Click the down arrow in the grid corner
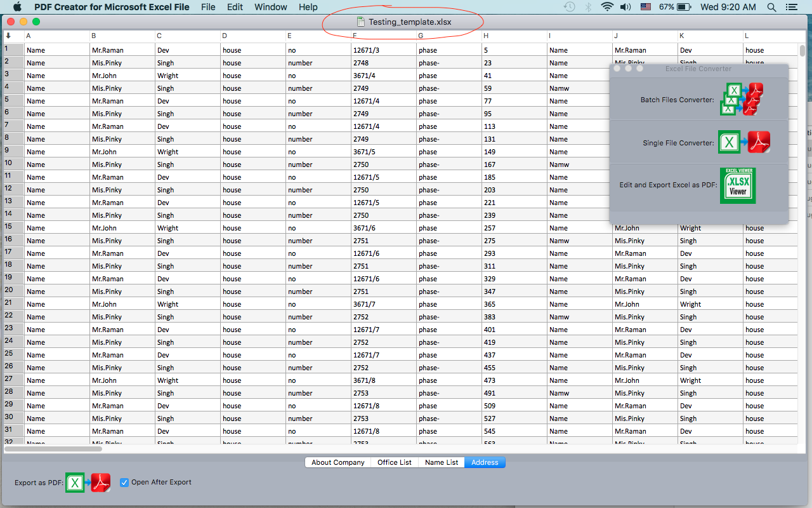The image size is (812, 508). pyautogui.click(x=8, y=36)
